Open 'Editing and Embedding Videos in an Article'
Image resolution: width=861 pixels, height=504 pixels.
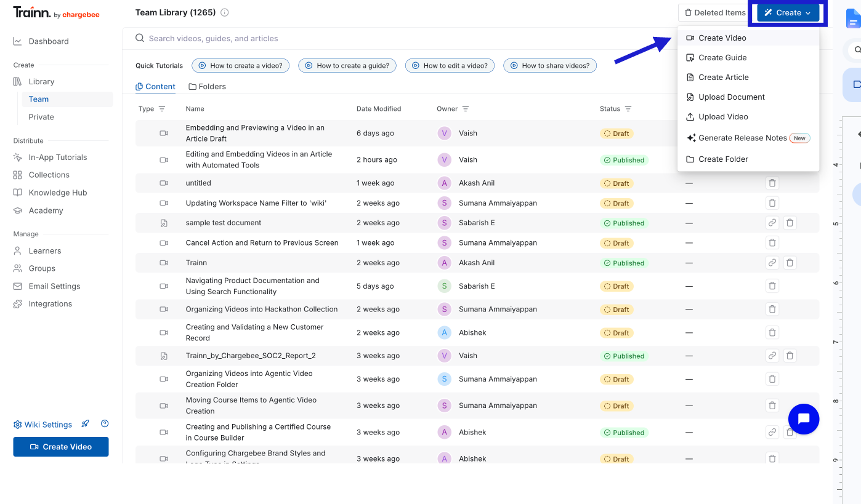259,159
